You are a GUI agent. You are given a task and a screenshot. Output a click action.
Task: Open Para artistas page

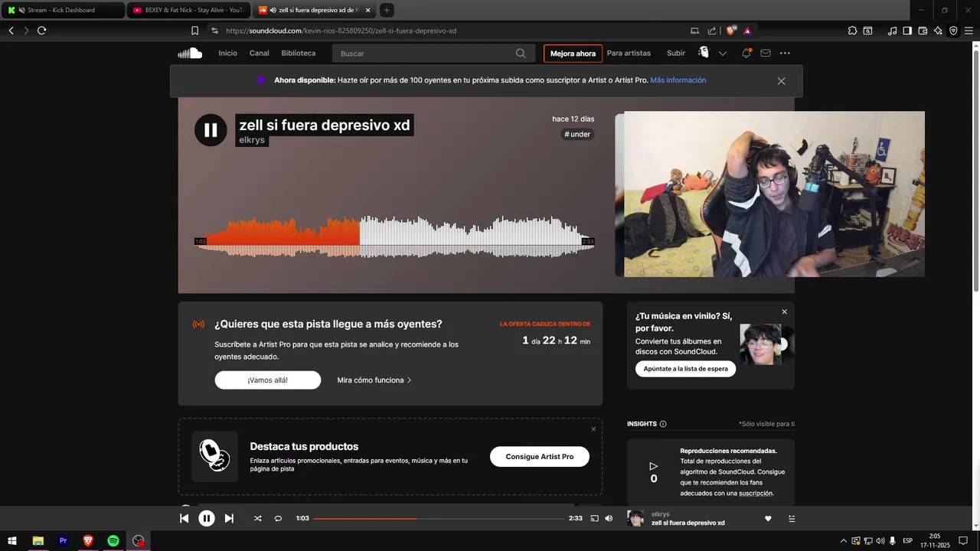pyautogui.click(x=629, y=53)
